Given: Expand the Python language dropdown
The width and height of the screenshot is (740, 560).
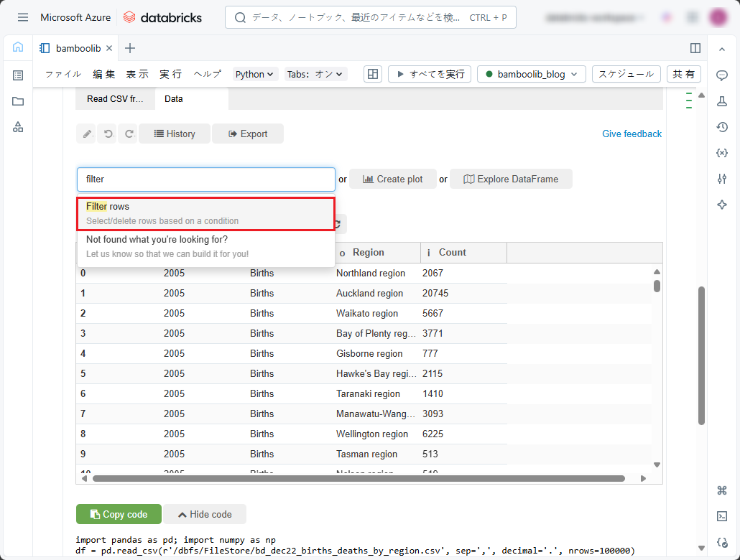Looking at the screenshot, I should [x=255, y=74].
